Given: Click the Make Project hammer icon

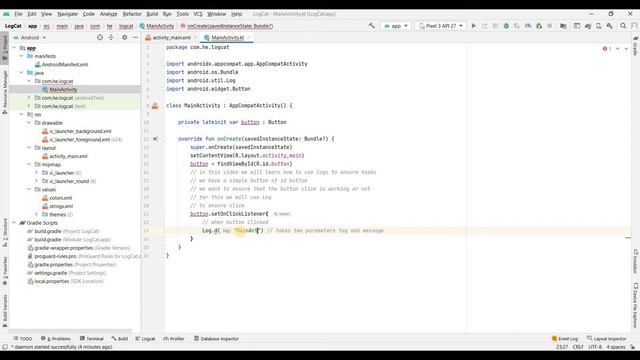Looking at the screenshot, I should click(x=371, y=26).
